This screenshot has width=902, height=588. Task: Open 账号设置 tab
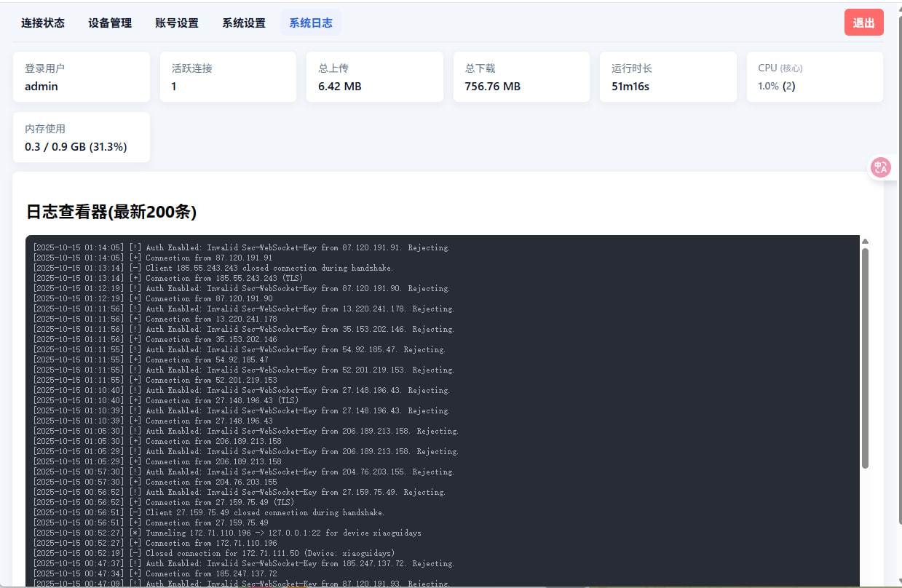pyautogui.click(x=177, y=23)
